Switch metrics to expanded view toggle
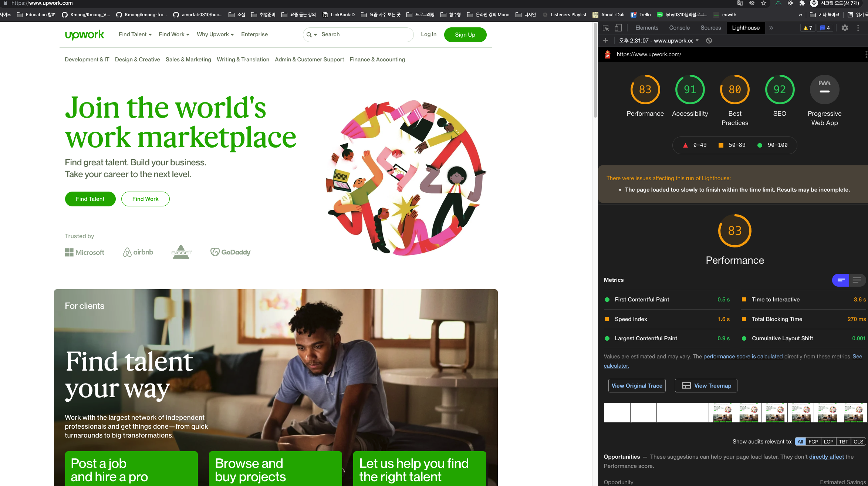This screenshot has width=868, height=486. (x=857, y=280)
